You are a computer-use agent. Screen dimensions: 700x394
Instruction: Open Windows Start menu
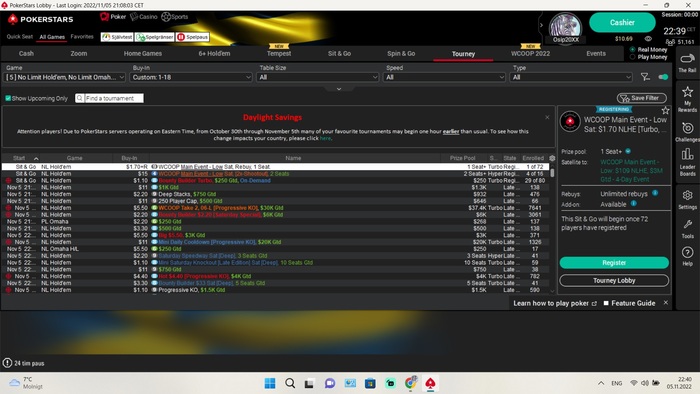(270, 383)
